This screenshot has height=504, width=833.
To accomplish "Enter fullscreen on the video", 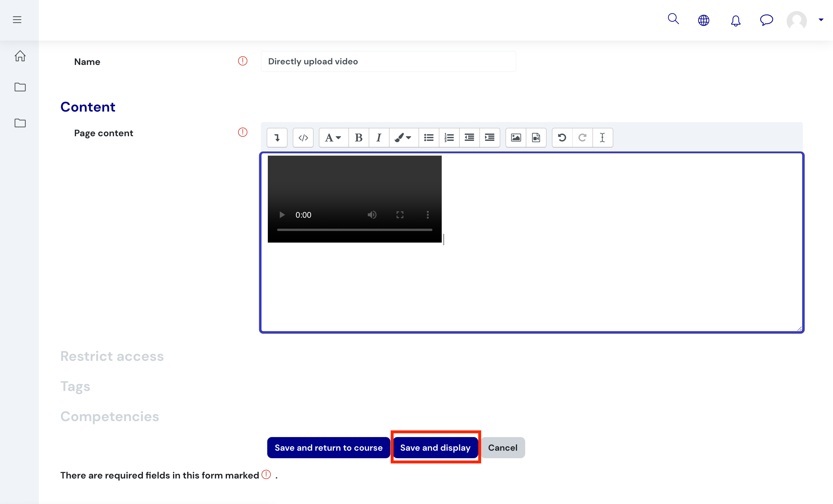I will pyautogui.click(x=400, y=215).
